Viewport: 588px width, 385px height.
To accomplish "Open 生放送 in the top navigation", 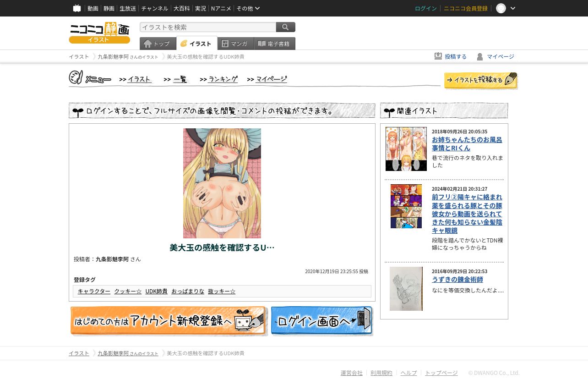I will click(128, 8).
